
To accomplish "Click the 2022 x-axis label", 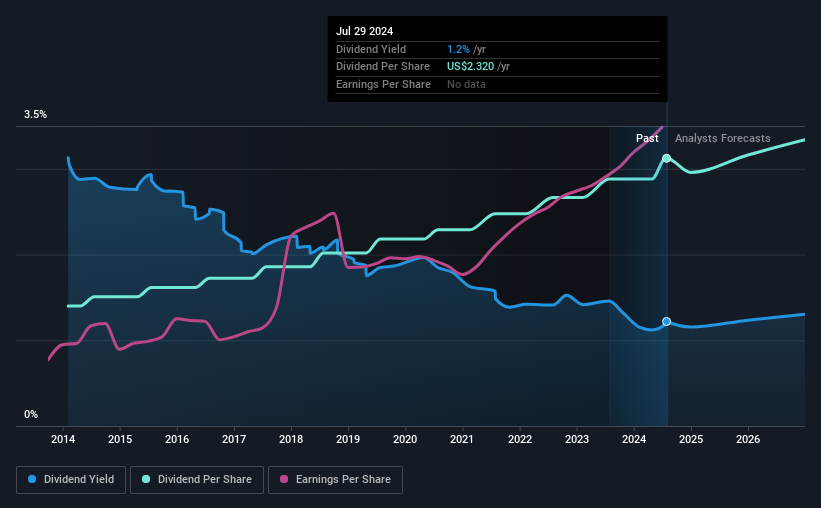I will click(x=520, y=439).
